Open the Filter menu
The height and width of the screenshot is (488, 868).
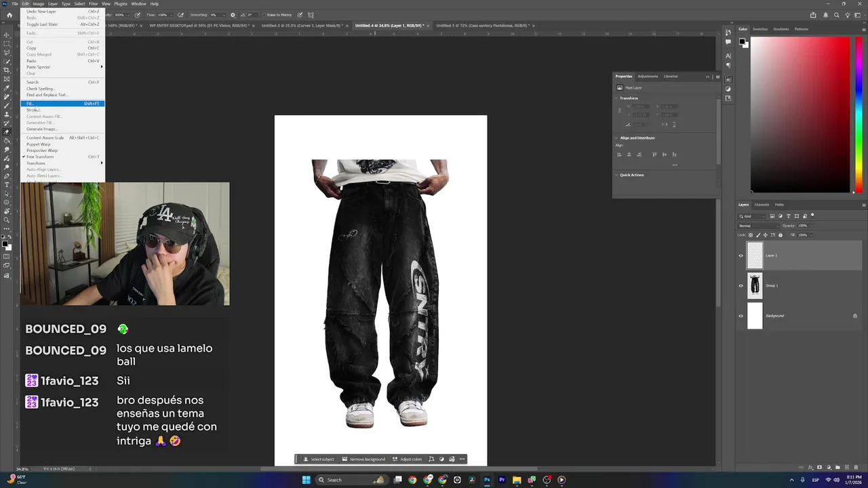click(x=93, y=3)
